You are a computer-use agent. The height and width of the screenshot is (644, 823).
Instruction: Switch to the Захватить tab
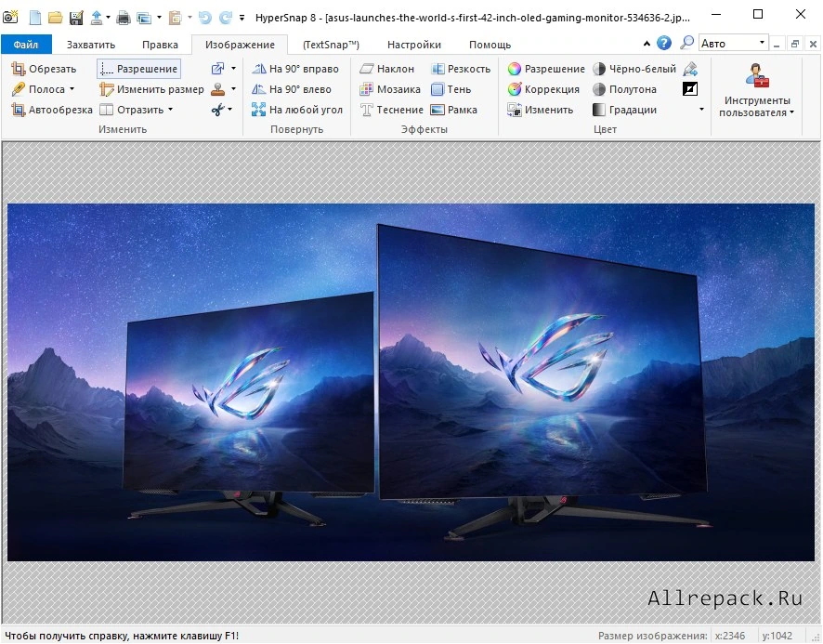(91, 45)
